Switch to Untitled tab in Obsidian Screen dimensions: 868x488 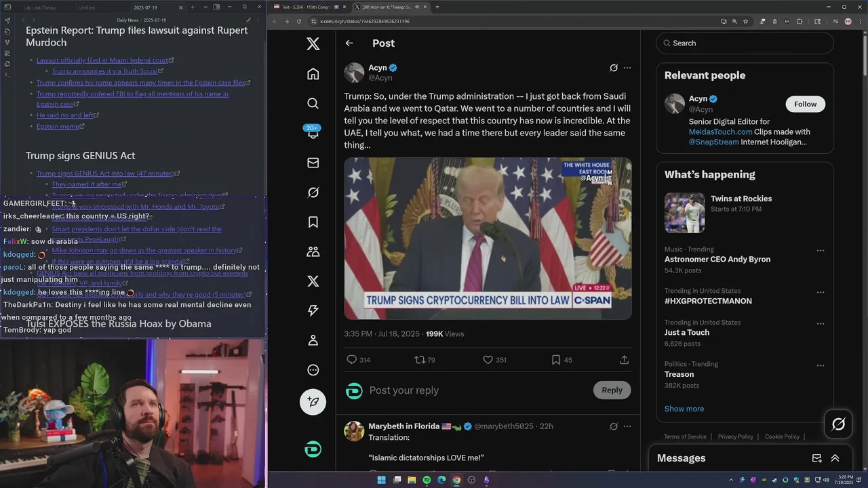pos(87,7)
